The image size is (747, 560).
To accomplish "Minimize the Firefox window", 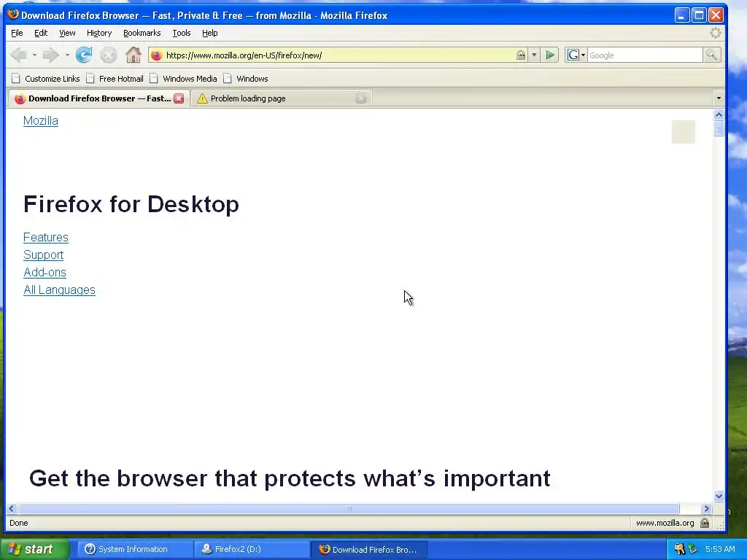I will point(682,15).
